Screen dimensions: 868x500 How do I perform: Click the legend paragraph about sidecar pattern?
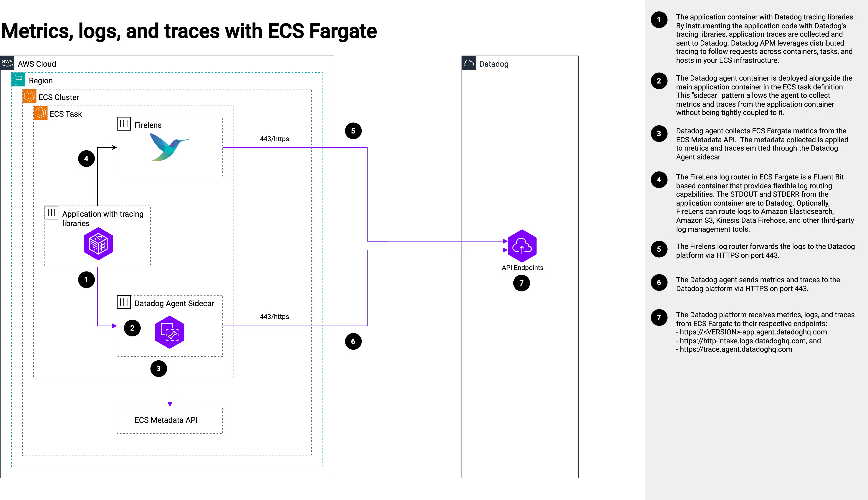pos(764,95)
